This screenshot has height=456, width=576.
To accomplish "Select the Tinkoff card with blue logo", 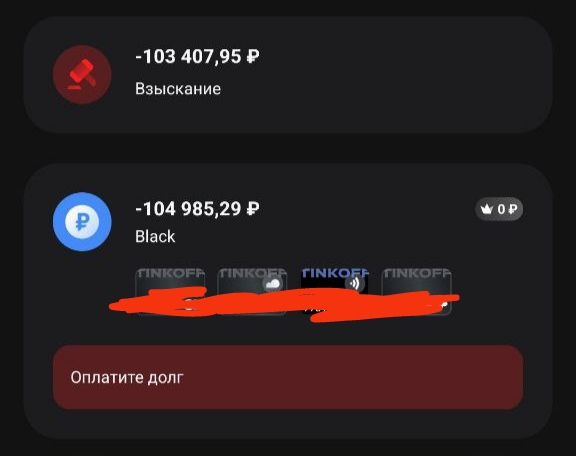I will point(334,290).
